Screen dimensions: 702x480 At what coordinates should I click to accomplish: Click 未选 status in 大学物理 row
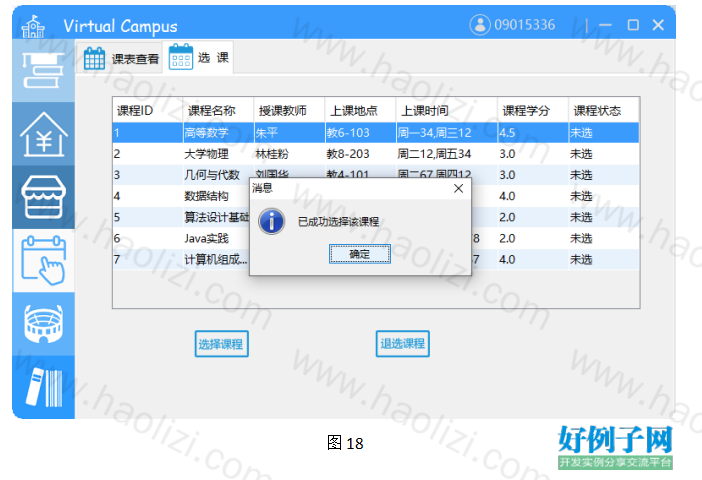point(604,154)
